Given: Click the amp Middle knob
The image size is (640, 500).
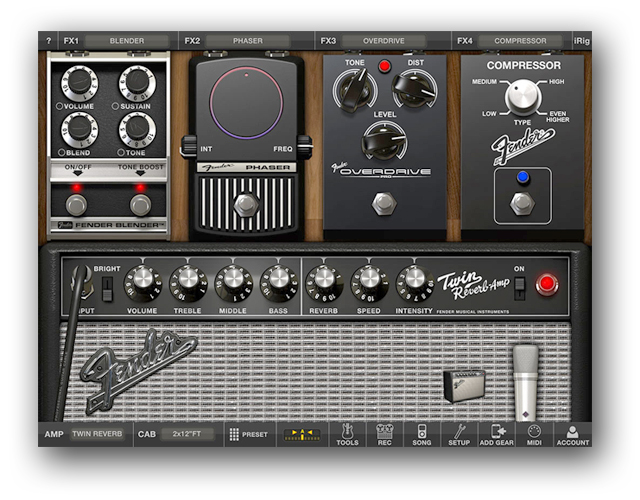Looking at the screenshot, I should 233,282.
